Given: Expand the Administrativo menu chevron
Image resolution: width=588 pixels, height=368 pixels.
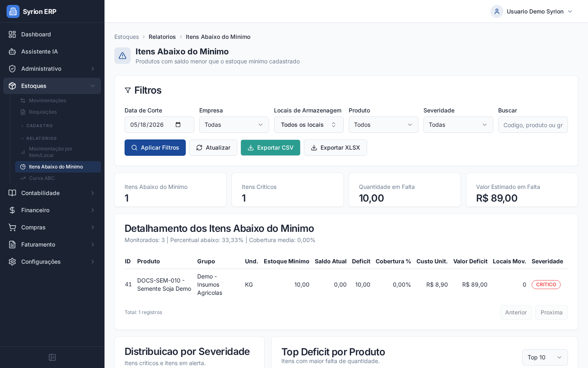Looking at the screenshot, I should coord(93,69).
